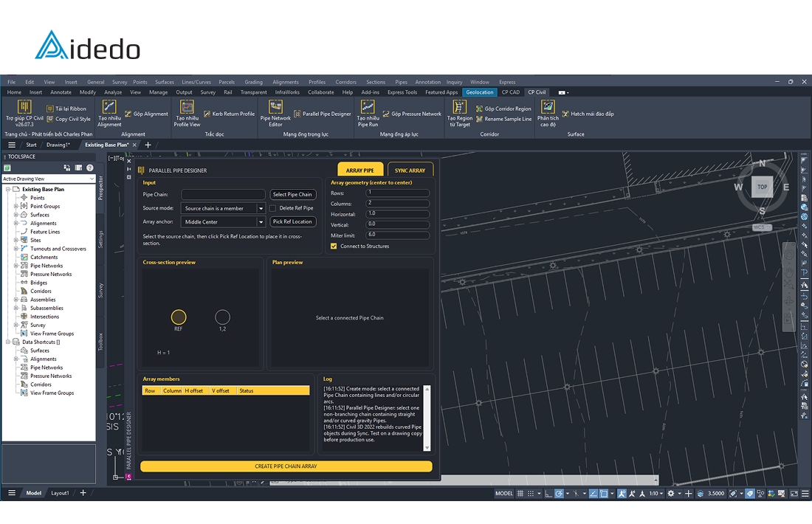Image resolution: width=812 pixels, height=524 pixels.
Task: Click REF pipe circle in cross-section preview
Action: tap(179, 317)
